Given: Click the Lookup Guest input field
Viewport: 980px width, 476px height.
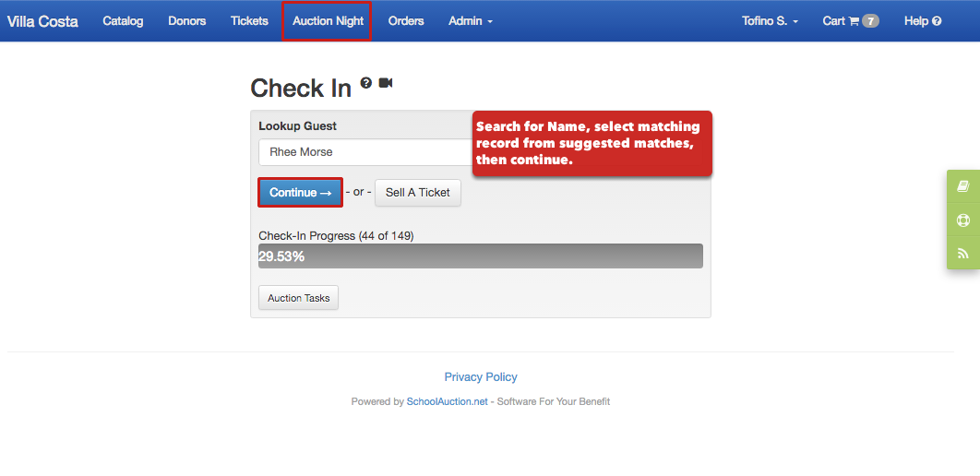Looking at the screenshot, I should [365, 152].
